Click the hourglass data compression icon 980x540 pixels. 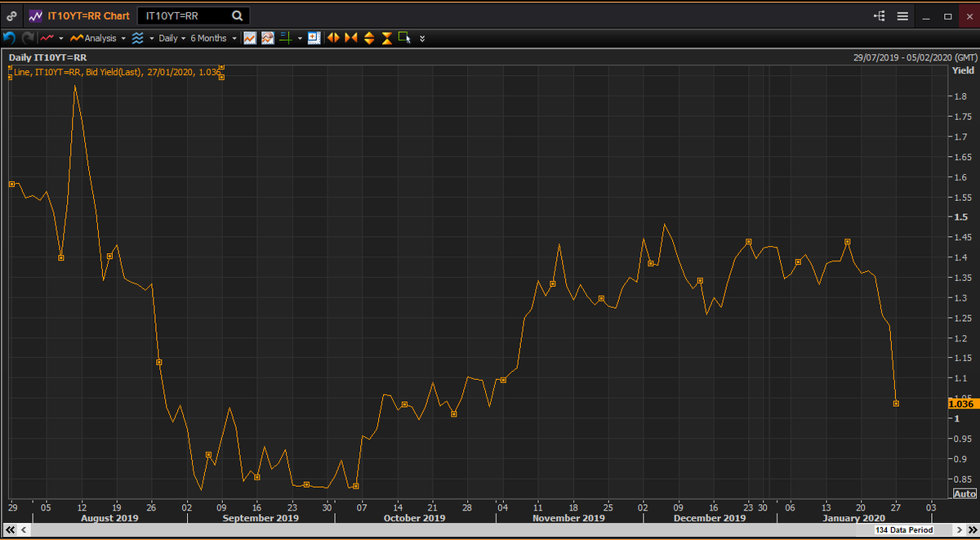click(x=385, y=38)
